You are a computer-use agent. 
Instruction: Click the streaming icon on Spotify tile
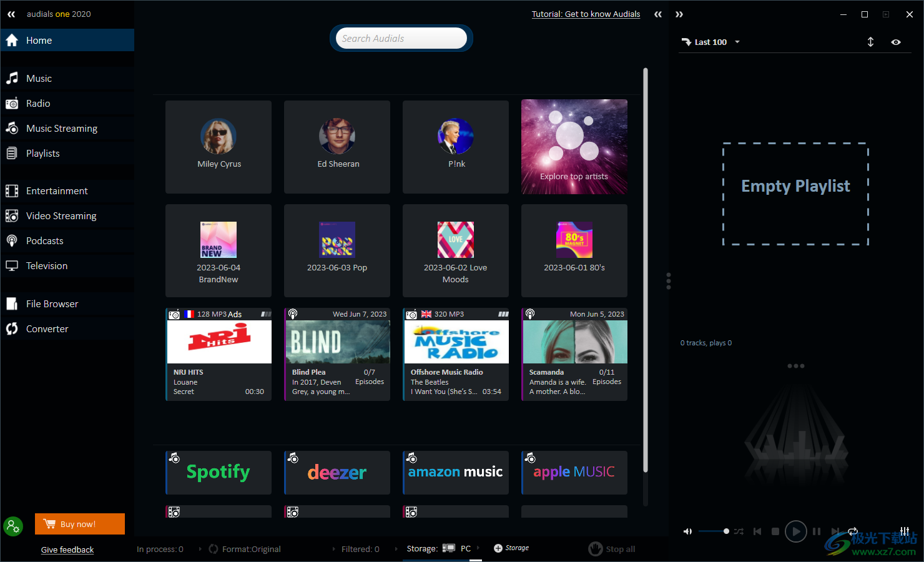tap(174, 458)
